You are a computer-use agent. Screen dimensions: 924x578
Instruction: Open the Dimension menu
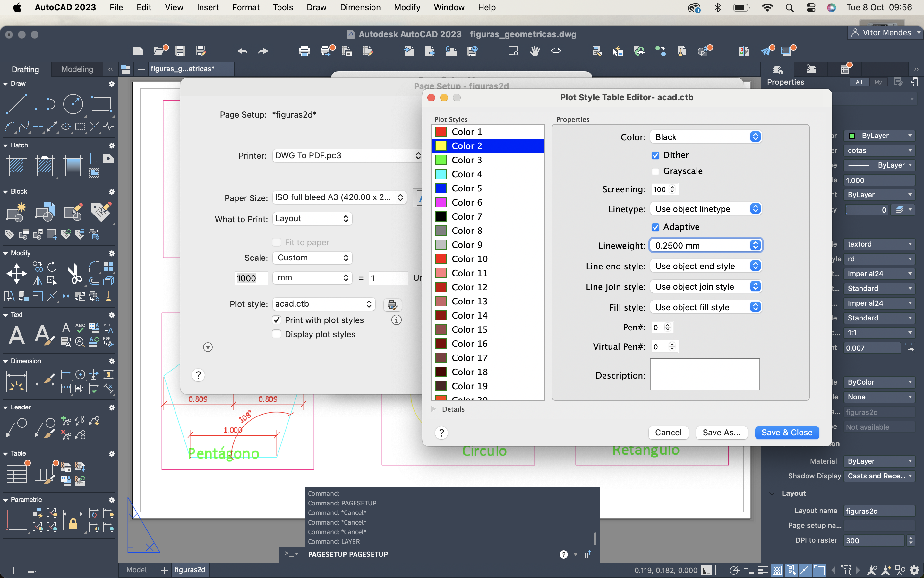pos(360,7)
